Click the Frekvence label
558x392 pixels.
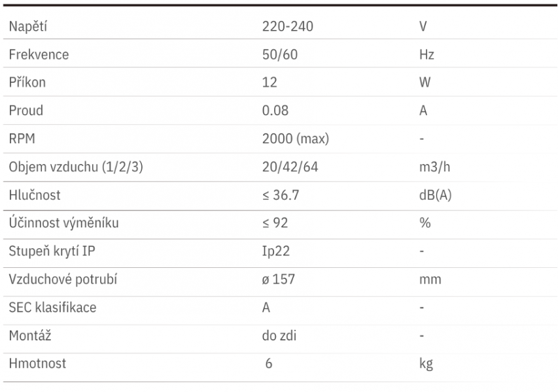click(x=39, y=54)
